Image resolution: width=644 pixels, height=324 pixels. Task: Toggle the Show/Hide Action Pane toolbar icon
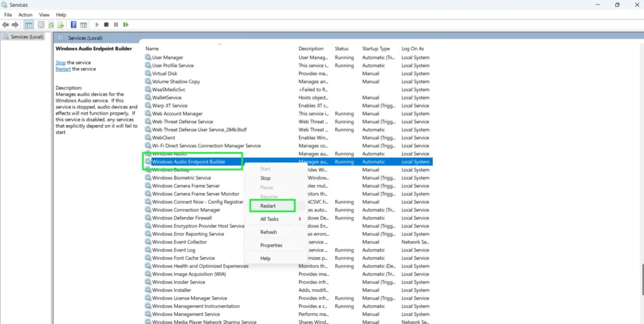coord(84,25)
